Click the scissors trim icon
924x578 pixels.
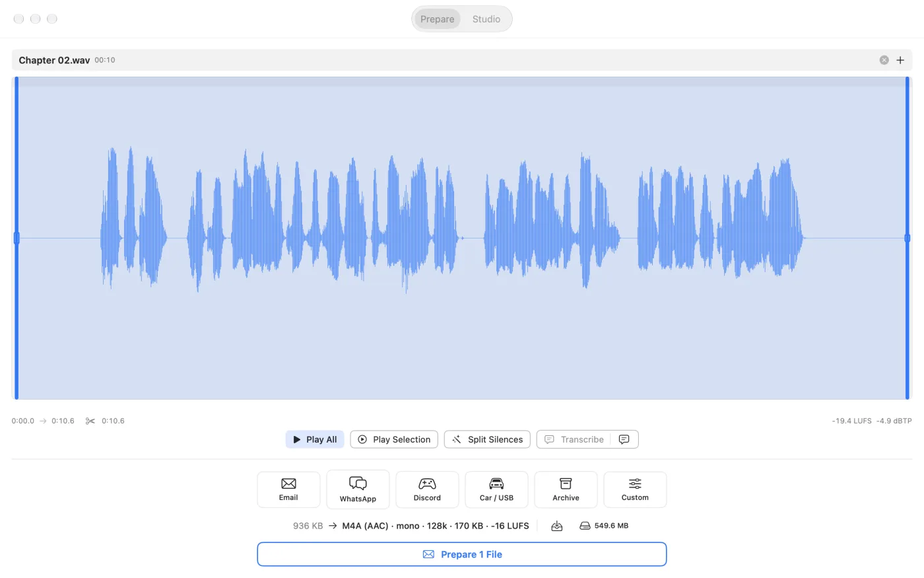[90, 421]
